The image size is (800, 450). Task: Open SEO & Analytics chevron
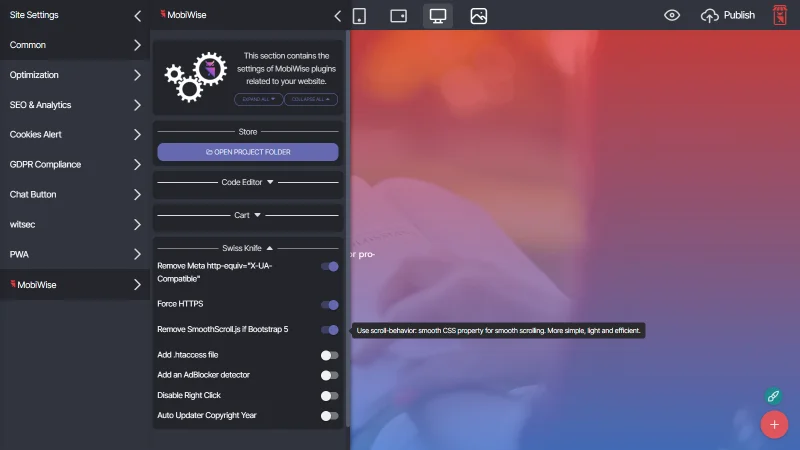click(x=137, y=105)
